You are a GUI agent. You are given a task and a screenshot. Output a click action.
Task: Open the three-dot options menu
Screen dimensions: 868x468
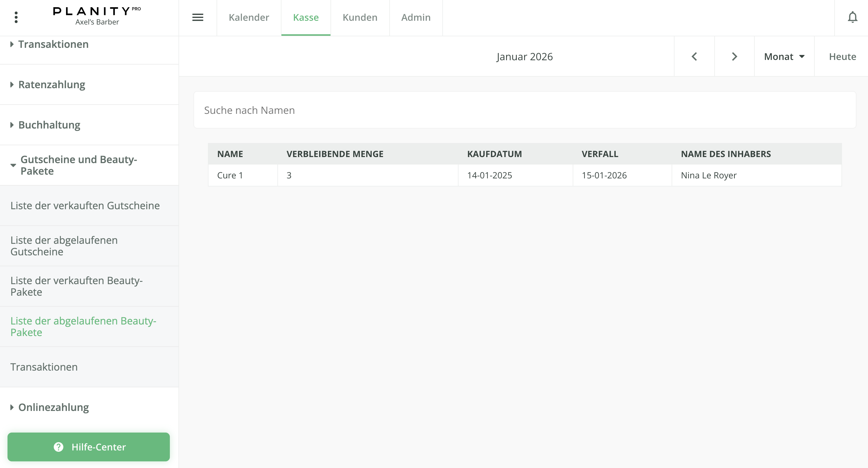pos(16,17)
